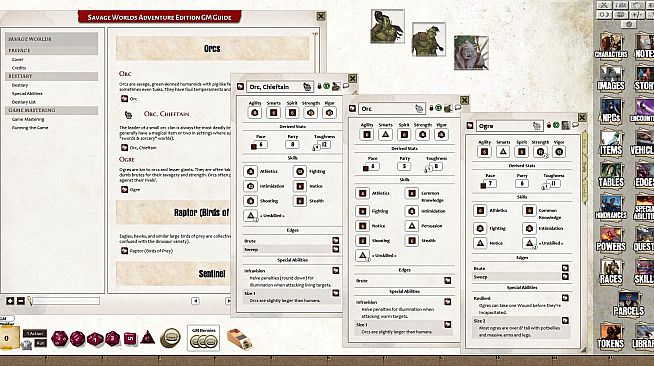Open Raptor (Birds of Prey) link
The height and width of the screenshot is (366, 654).
124,251
